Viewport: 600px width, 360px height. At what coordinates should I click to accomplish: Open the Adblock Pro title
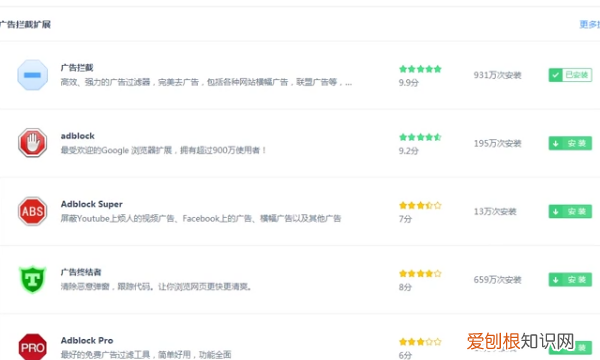point(87,340)
